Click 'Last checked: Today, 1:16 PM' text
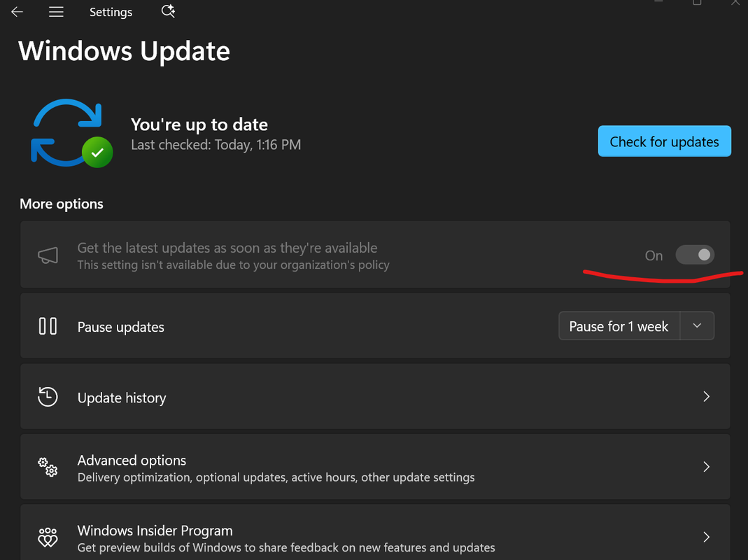 click(216, 145)
